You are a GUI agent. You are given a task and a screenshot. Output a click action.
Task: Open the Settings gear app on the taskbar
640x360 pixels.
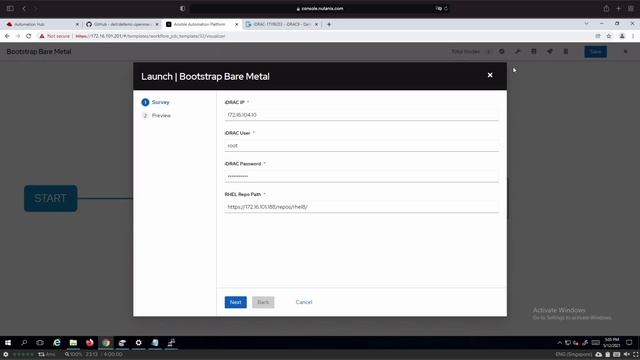click(138, 343)
